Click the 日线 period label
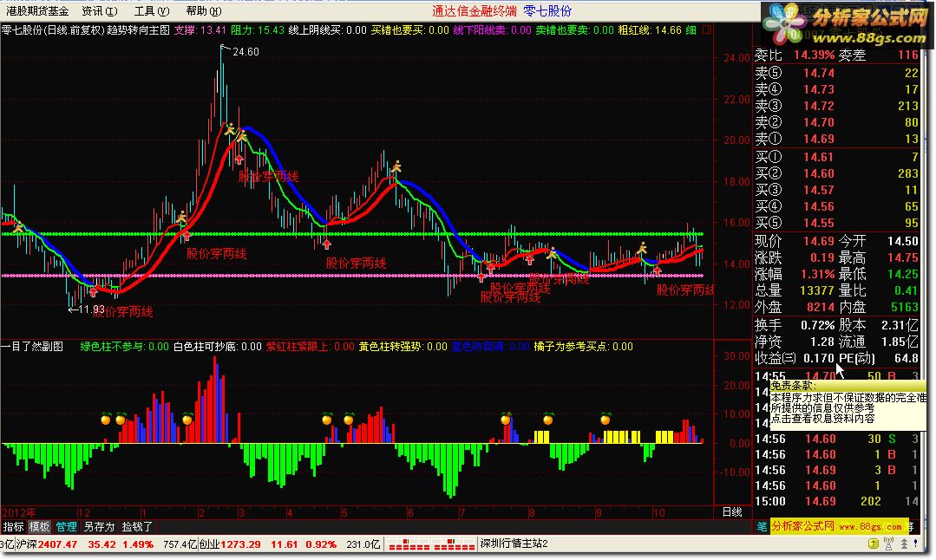 [x=732, y=512]
